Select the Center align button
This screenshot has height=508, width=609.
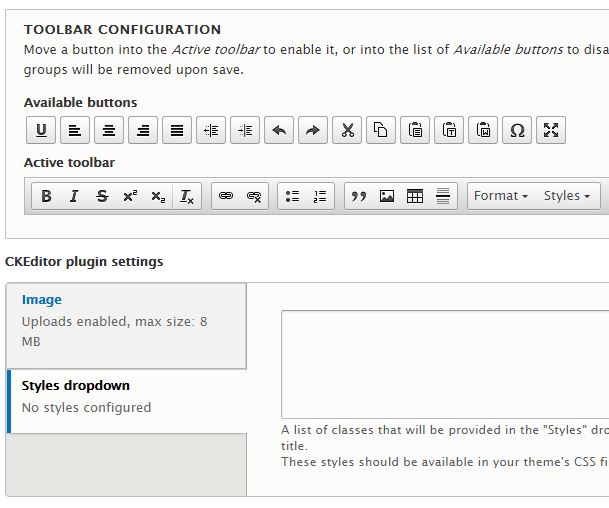coord(109,130)
